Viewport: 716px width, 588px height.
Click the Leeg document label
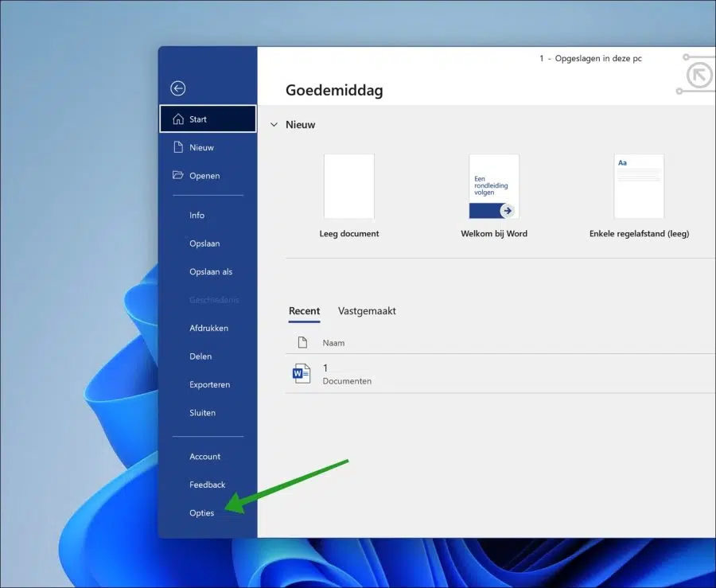click(x=349, y=234)
